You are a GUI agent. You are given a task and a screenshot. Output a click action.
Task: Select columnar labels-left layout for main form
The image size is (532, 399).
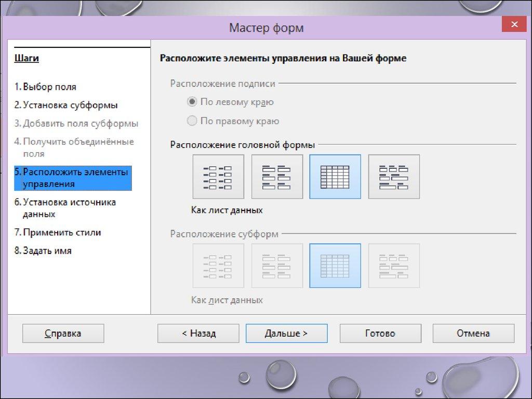[x=218, y=177]
